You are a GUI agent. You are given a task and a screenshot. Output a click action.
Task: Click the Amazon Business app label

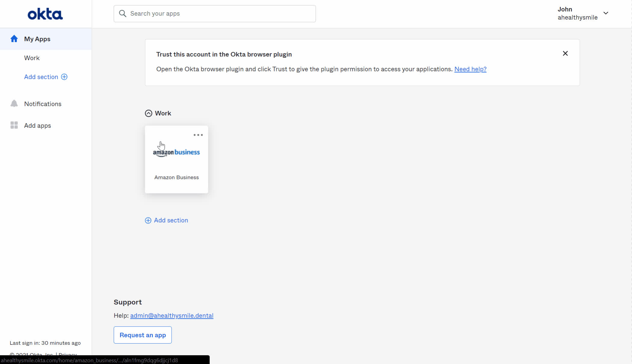(x=176, y=177)
